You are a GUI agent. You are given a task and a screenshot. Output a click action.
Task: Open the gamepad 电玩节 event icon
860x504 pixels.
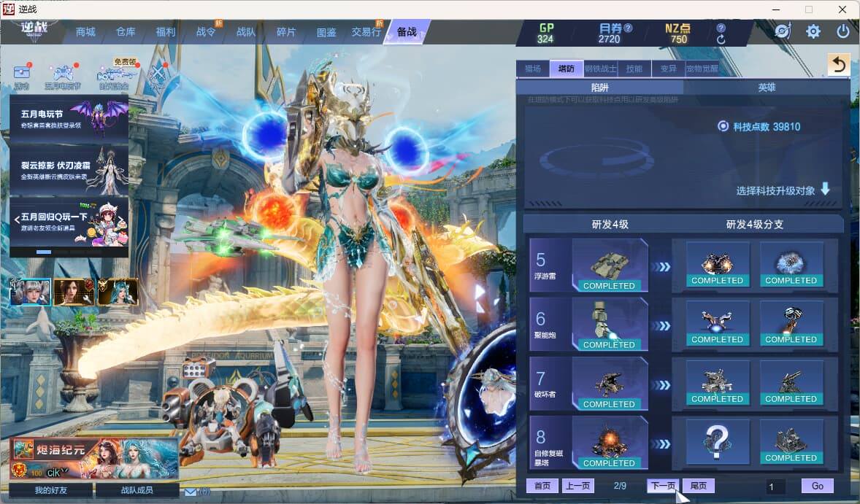(x=63, y=76)
